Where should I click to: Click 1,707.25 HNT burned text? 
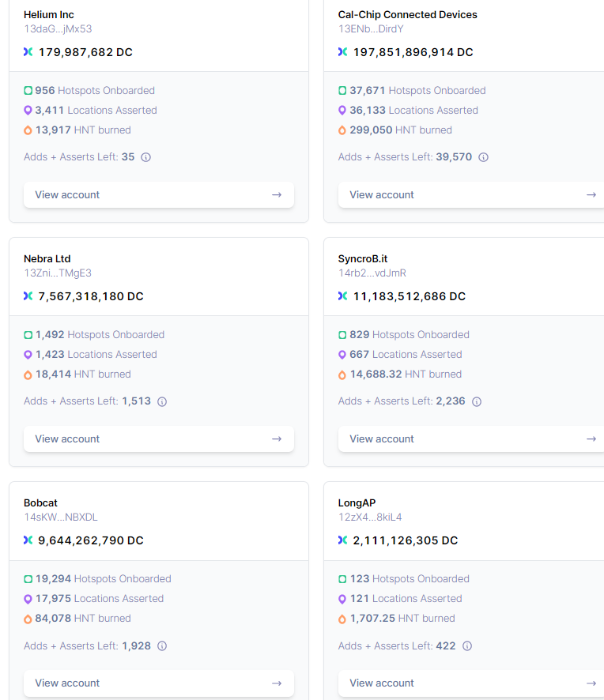402,619
